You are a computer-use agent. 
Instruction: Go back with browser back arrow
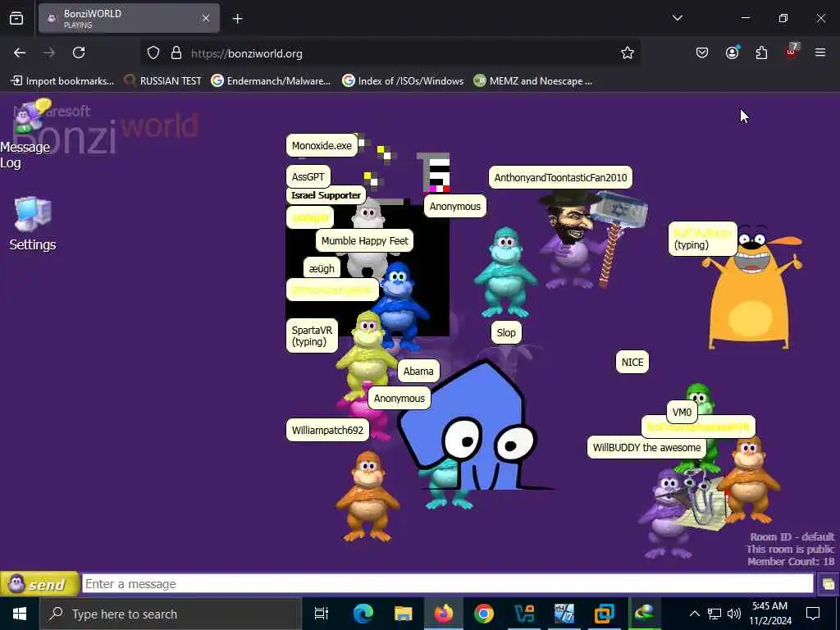coord(20,53)
